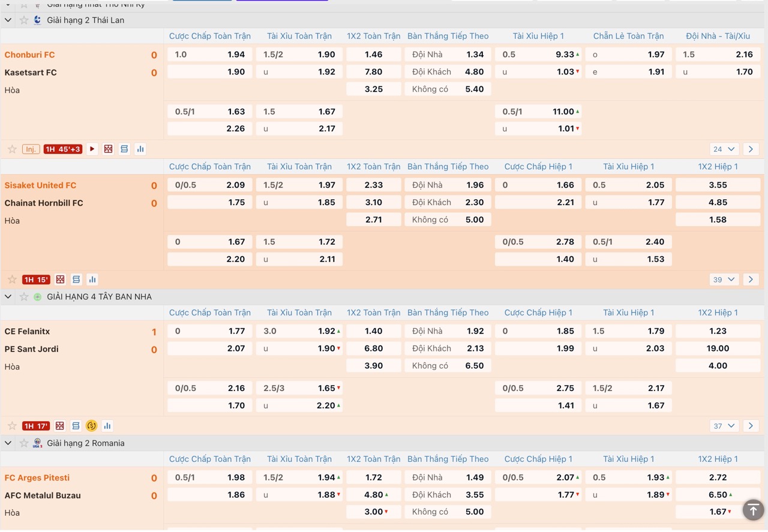
Task: Click Sisaket United FC team name
Action: click(40, 185)
